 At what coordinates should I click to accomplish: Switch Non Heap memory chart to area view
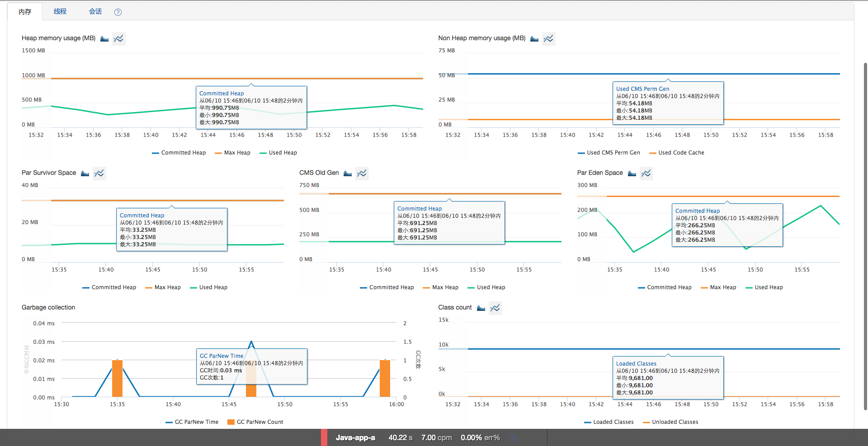[x=534, y=38]
